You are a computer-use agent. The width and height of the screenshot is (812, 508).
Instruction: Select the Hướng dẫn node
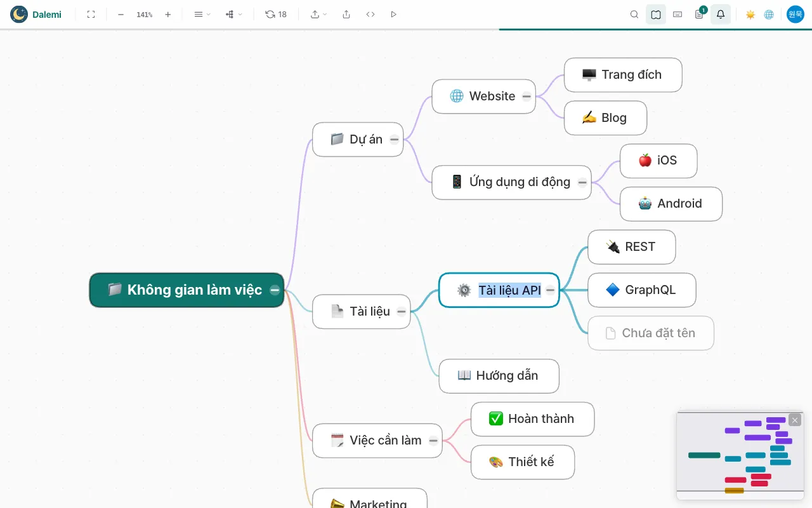499,376
